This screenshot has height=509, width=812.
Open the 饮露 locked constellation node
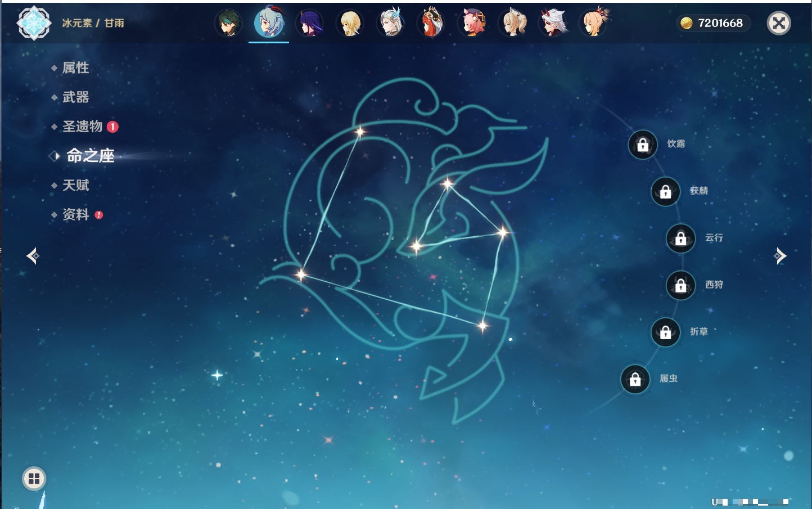[643, 145]
